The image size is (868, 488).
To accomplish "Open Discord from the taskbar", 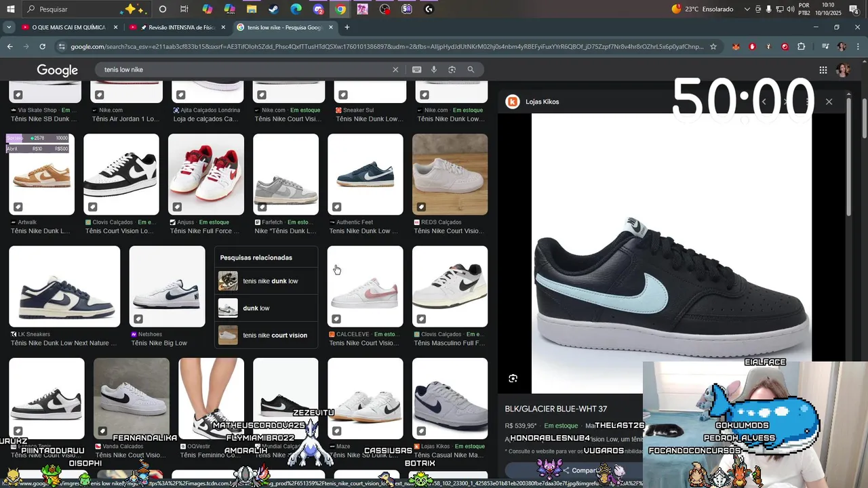I will click(318, 9).
